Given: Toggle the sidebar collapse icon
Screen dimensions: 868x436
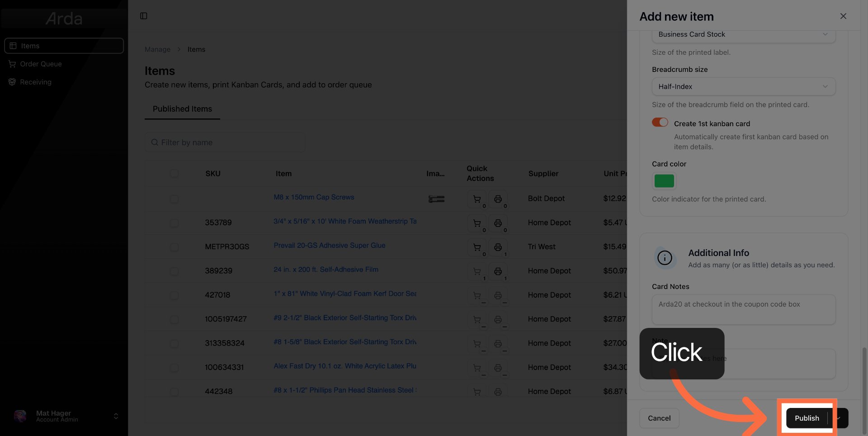Looking at the screenshot, I should click(144, 16).
